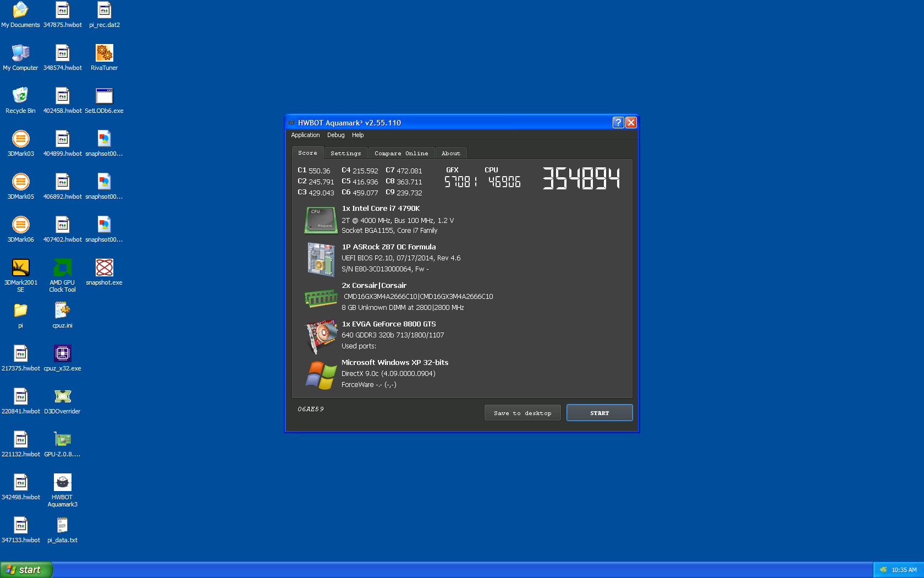This screenshot has height=578, width=924.
Task: Launch 3DMark06 desktop shortcut
Action: tap(20, 229)
